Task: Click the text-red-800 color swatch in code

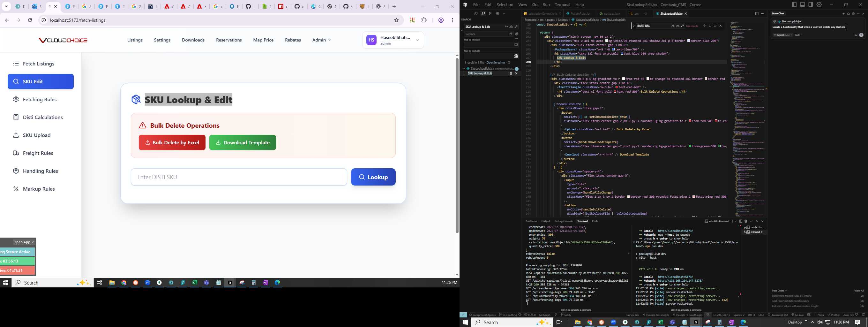Action: 615,91
